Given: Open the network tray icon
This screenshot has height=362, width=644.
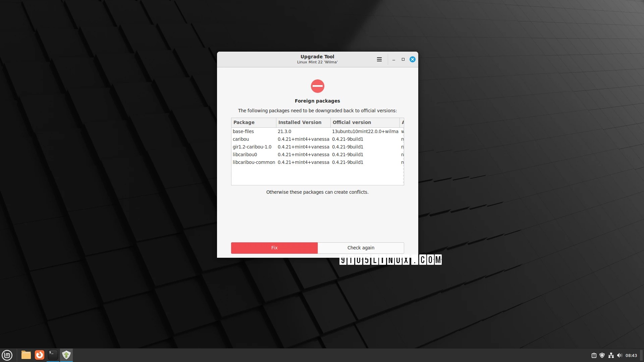Looking at the screenshot, I should click(611, 355).
